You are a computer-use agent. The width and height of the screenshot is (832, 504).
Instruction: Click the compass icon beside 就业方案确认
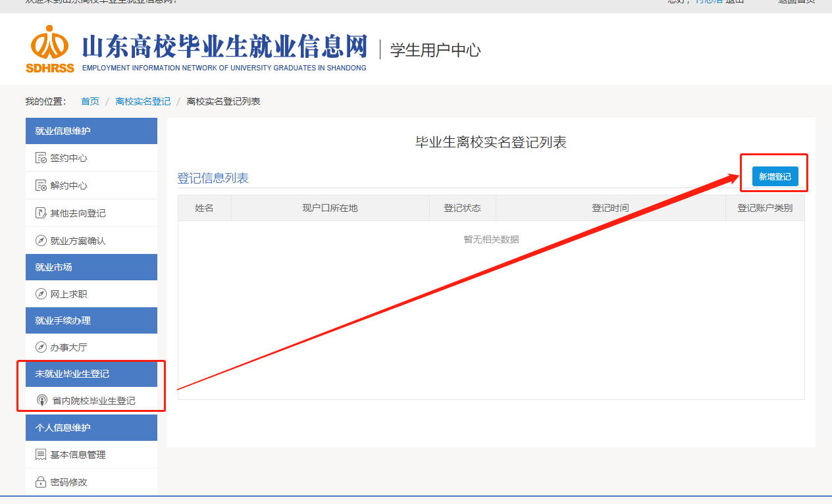[41, 241]
